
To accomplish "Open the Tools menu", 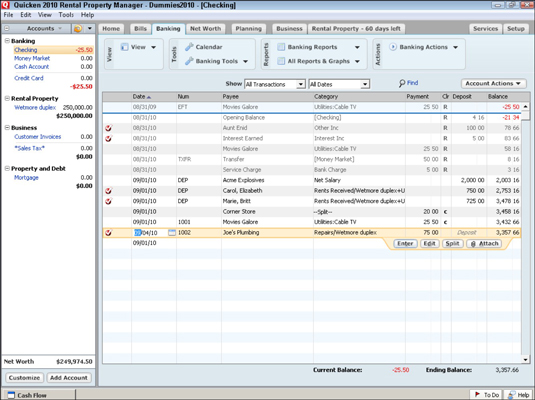I will tap(66, 15).
